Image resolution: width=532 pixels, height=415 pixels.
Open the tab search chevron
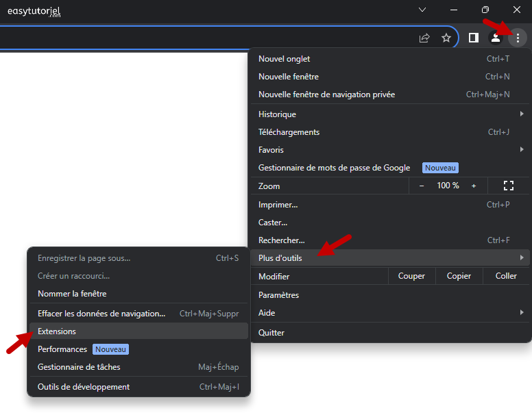[422, 10]
